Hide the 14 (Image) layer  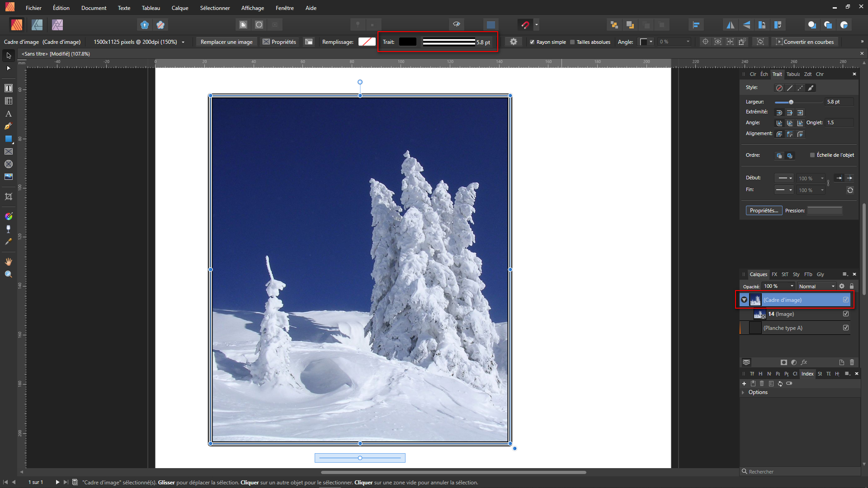[x=845, y=314]
